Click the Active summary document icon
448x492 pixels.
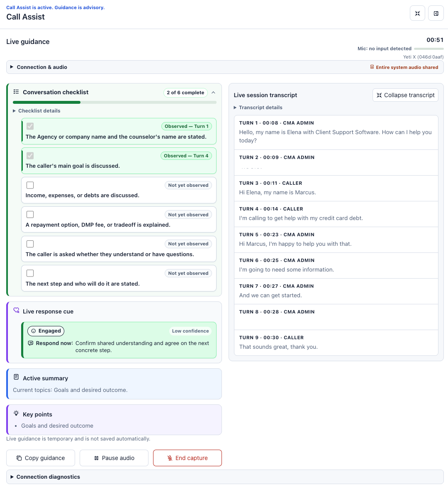coord(16,377)
